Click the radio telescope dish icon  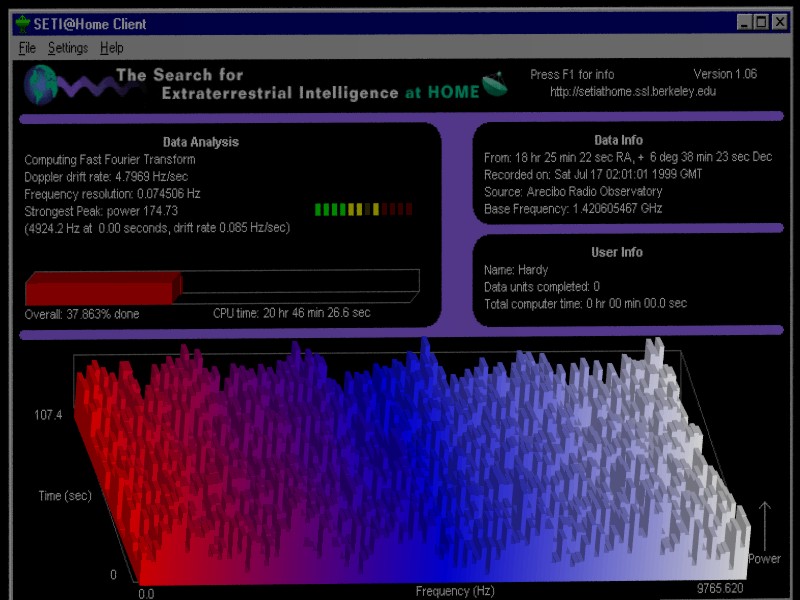495,83
